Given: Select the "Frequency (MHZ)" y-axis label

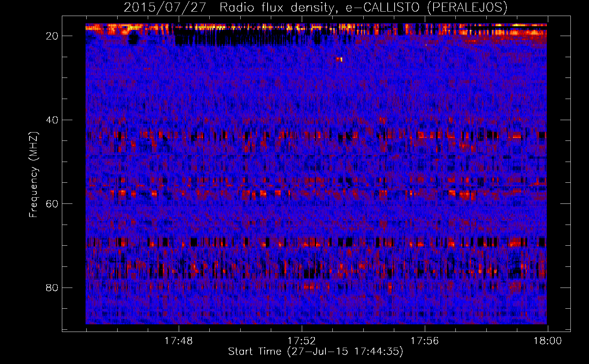Looking at the screenshot, I should click(33, 174).
